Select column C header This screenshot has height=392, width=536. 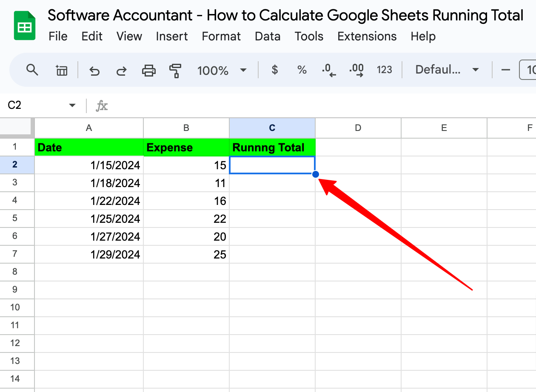pyautogui.click(x=272, y=128)
